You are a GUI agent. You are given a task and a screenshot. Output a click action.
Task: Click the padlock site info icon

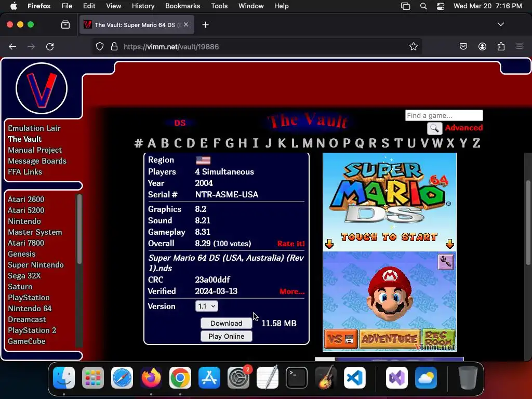coord(114,46)
